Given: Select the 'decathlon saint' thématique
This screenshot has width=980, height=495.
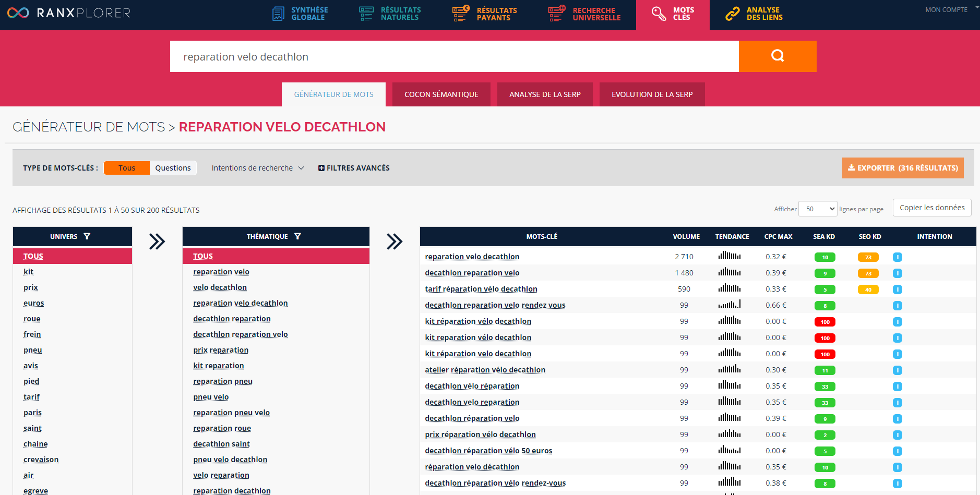Looking at the screenshot, I should click(x=222, y=444).
